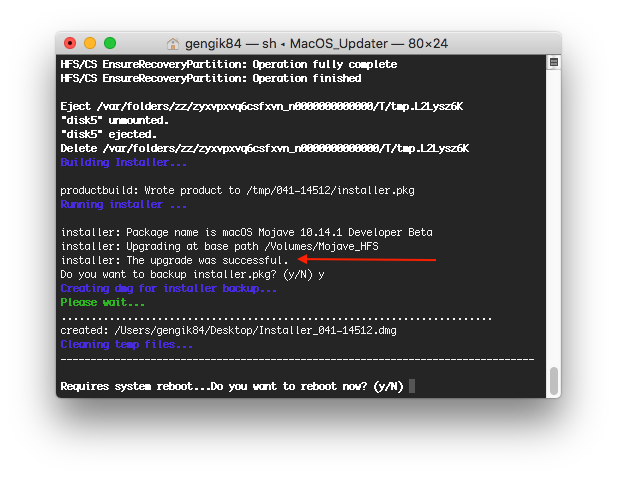Click the green 'Please wait...' text
This screenshot has height=478, width=617.
click(102, 302)
